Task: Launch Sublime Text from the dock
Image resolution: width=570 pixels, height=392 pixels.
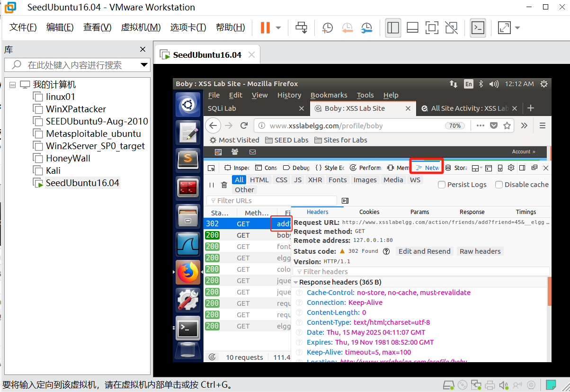Action: point(188,160)
